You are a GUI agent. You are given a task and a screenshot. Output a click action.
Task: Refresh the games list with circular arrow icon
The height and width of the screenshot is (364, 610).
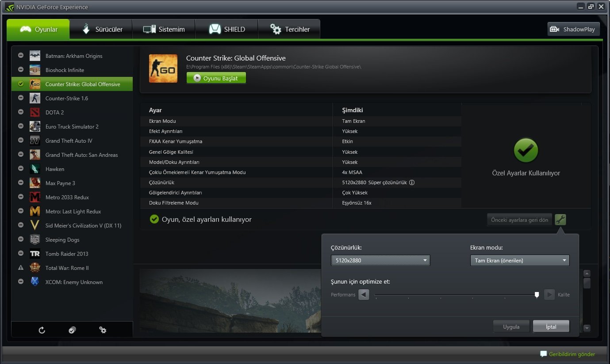[41, 330]
